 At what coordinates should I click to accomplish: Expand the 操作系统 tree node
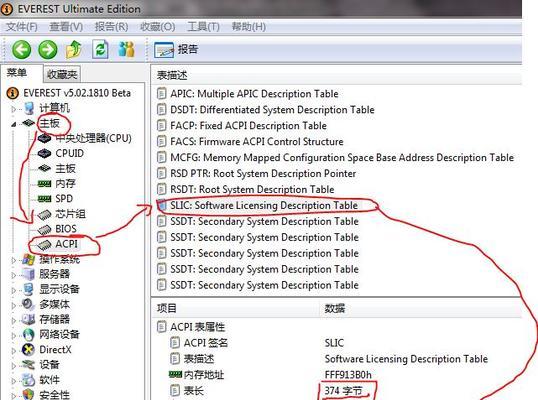tap(13, 260)
